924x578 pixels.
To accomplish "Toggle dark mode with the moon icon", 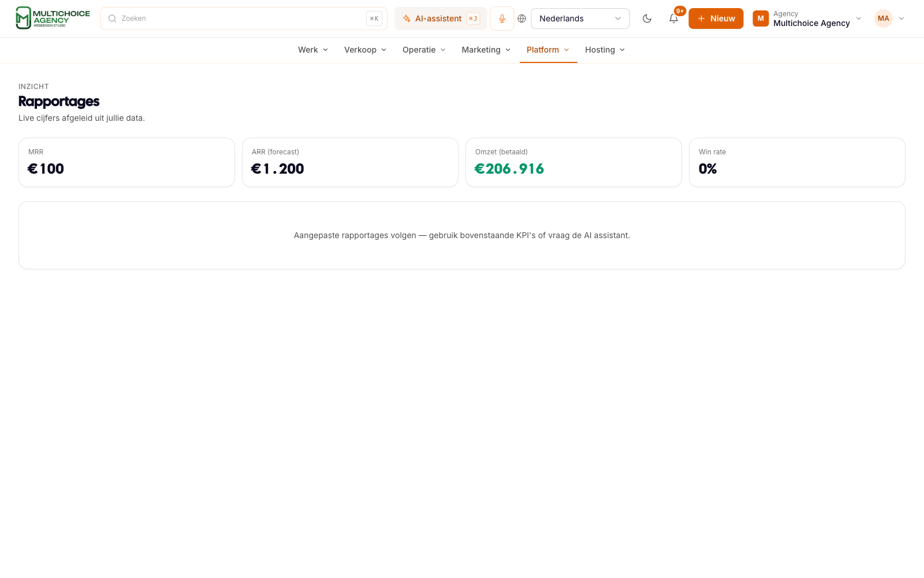I will 647,18.
